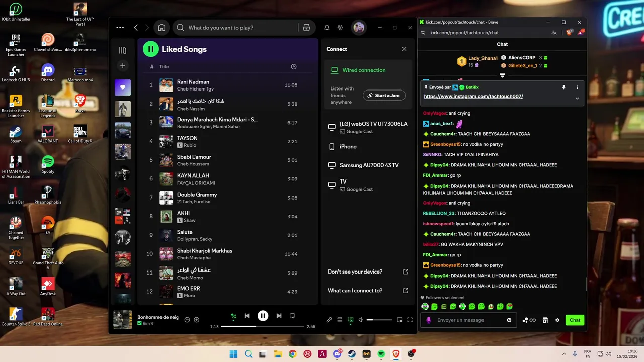644x362 pixels.
Task: Select Double Grammy by 21 Tach
Action: point(228,198)
